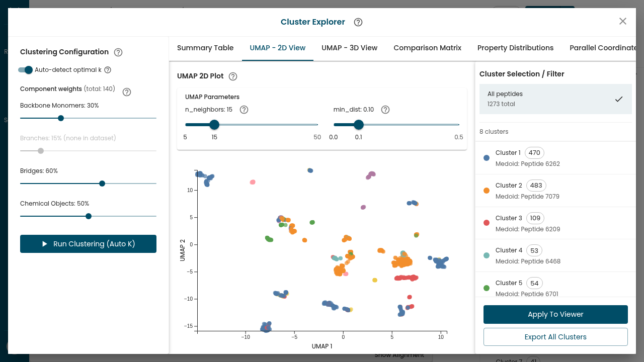Toggle Auto-detect optimal k switch

(25, 70)
